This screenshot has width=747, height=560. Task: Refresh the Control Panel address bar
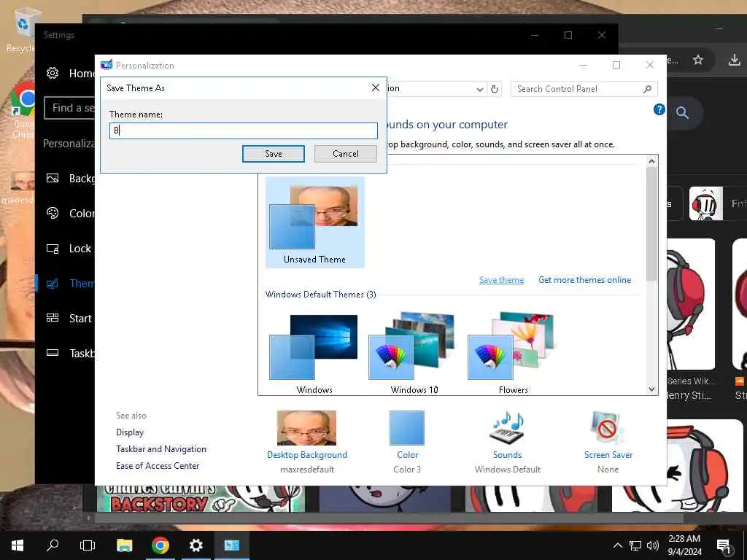tap(495, 89)
